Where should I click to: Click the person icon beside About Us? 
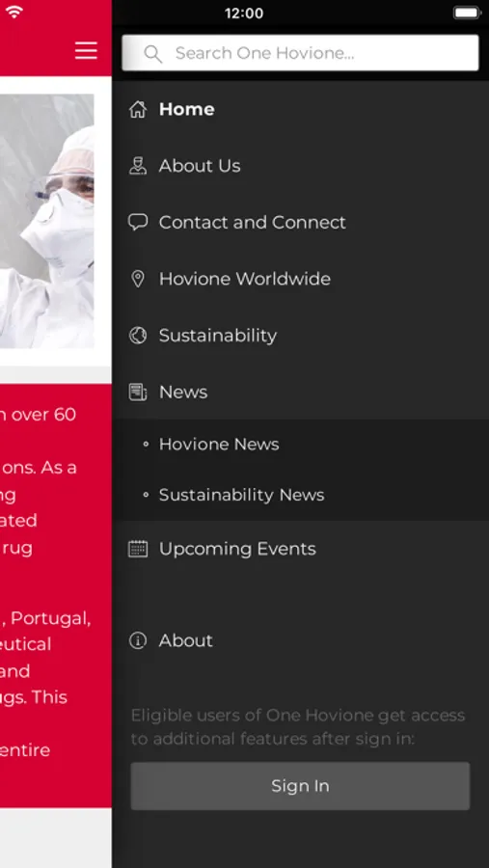138,166
